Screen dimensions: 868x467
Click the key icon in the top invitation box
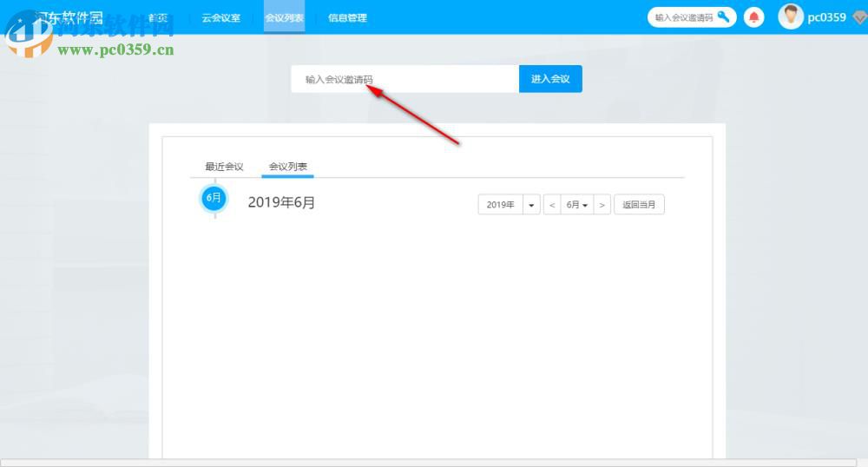[x=723, y=16]
